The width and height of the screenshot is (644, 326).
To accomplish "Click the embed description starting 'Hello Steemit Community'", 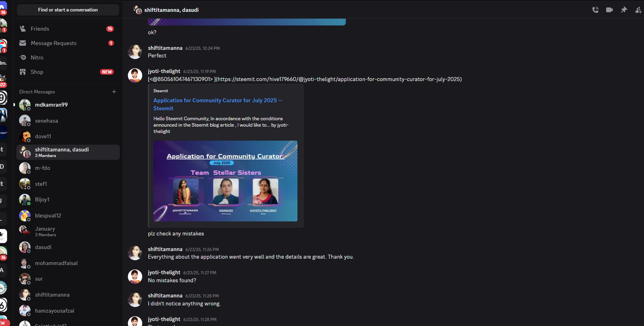I will (221, 125).
